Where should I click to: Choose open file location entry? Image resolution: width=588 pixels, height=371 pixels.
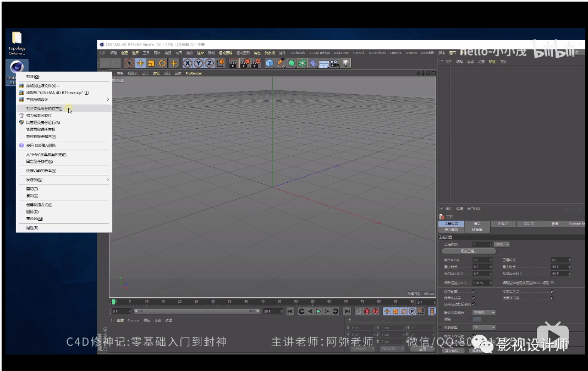tap(64, 108)
